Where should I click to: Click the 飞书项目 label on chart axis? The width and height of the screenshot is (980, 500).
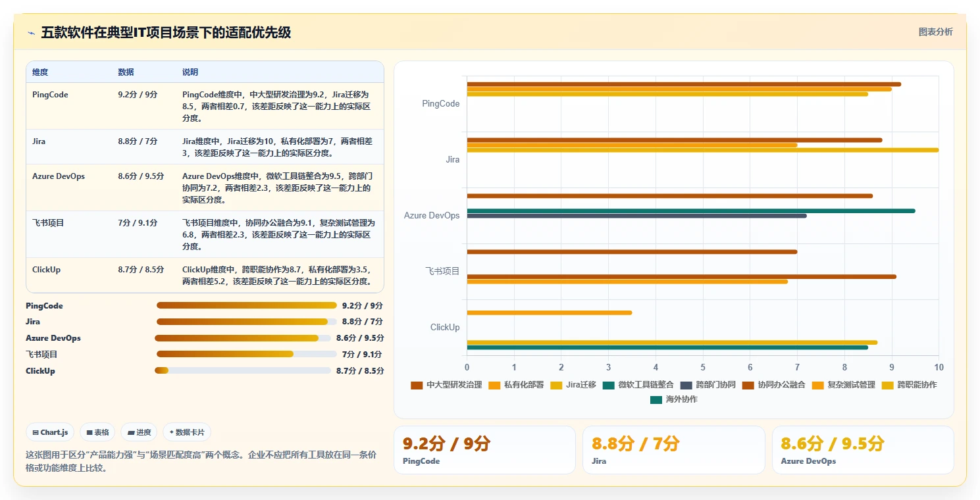click(442, 271)
